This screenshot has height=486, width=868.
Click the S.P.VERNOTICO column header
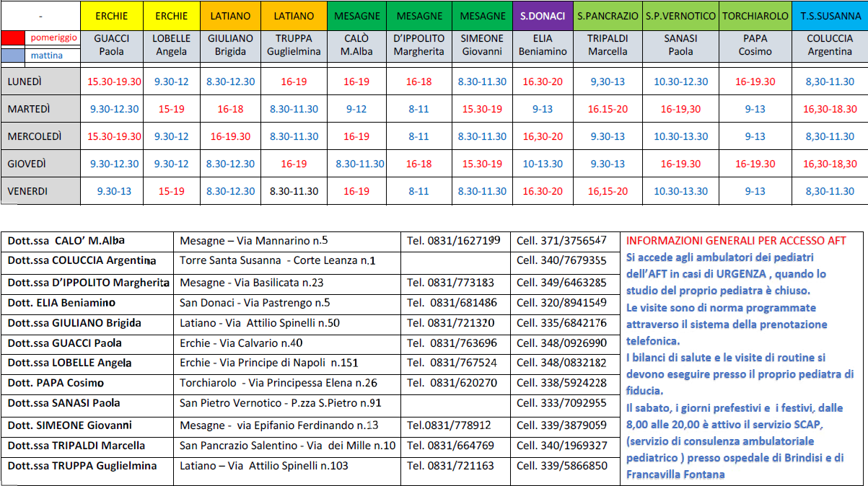tap(680, 16)
